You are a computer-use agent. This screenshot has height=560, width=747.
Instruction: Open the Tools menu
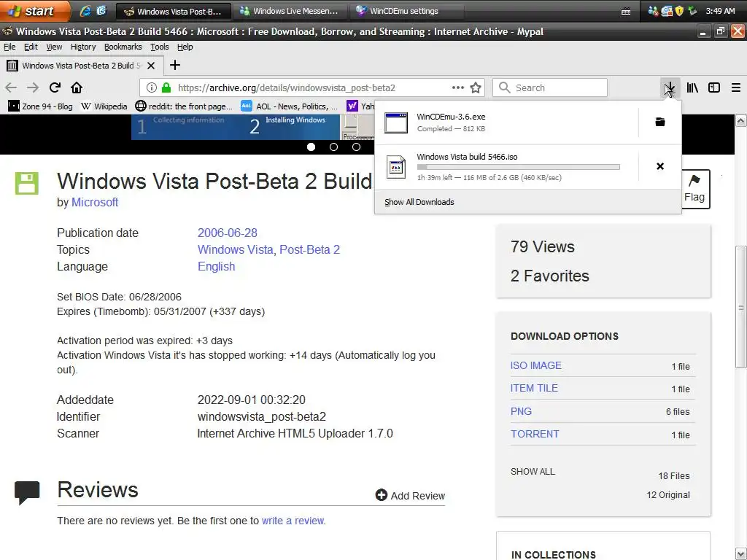[x=159, y=47]
